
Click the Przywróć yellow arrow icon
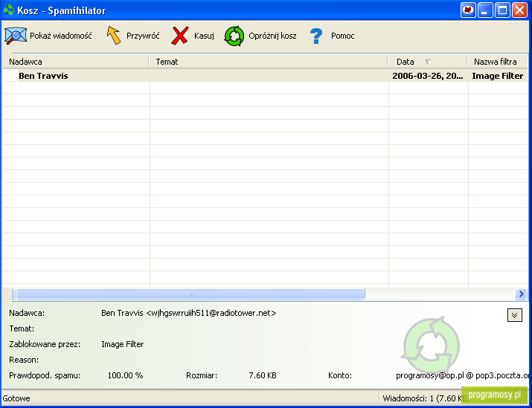pos(114,36)
